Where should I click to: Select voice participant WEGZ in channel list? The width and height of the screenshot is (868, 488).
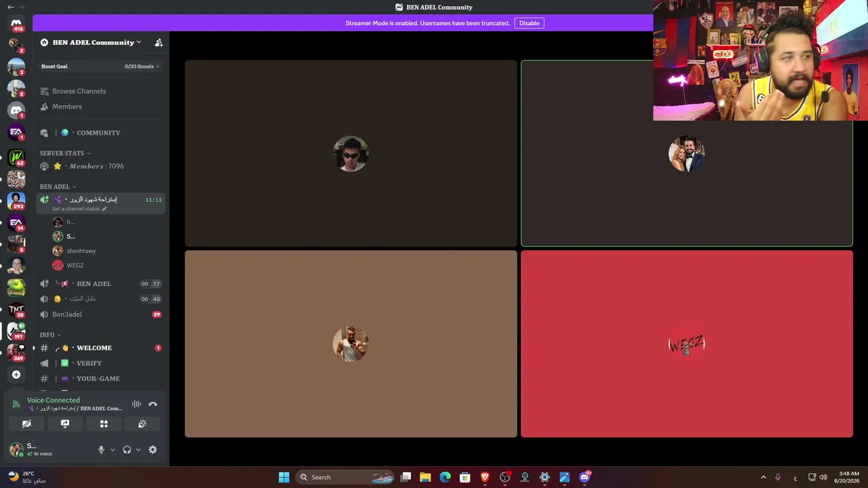75,266
